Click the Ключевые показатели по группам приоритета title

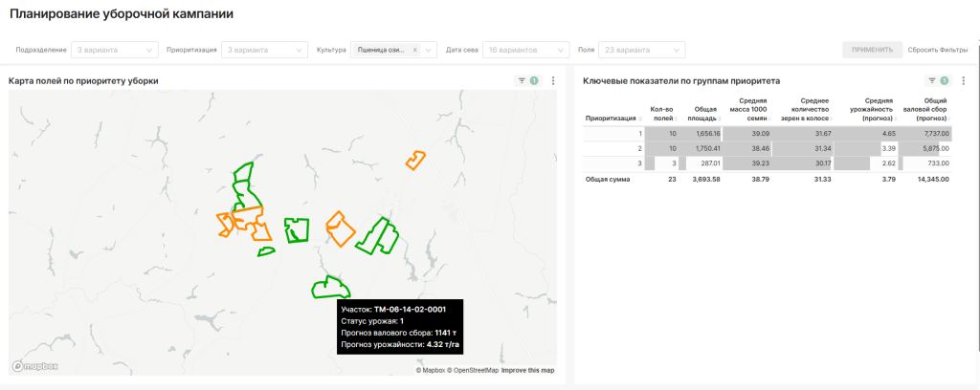680,80
